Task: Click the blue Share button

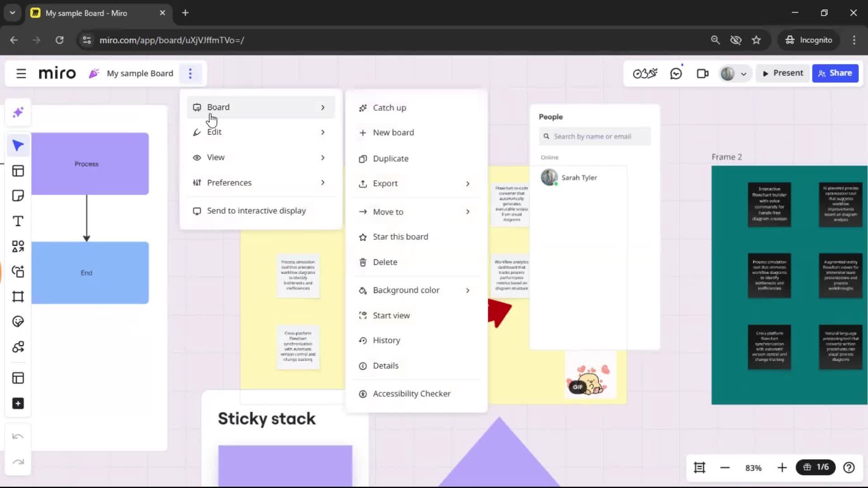Action: pos(835,73)
